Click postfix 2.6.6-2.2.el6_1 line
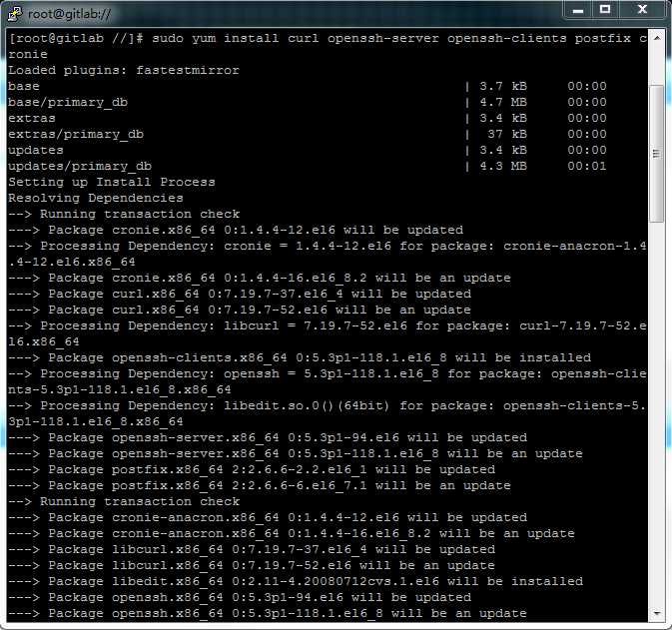 pos(252,469)
